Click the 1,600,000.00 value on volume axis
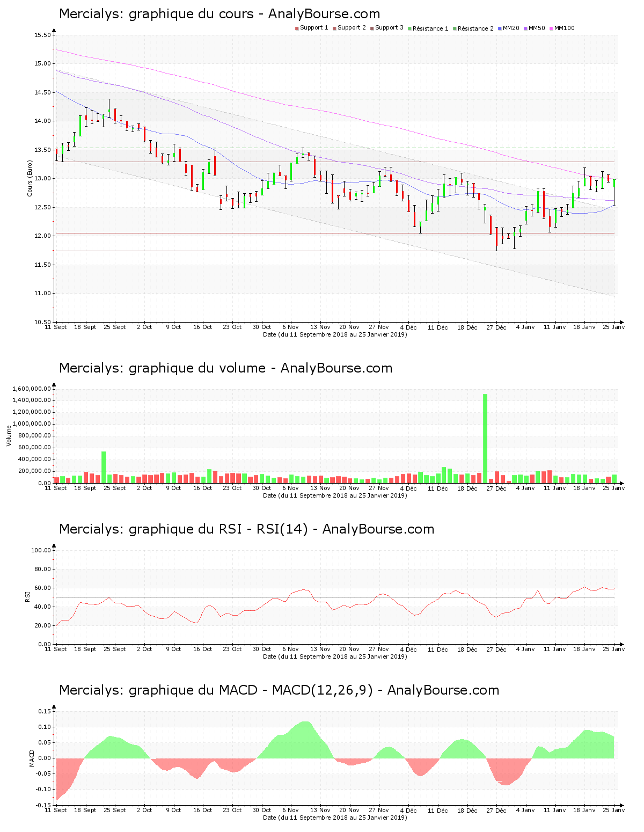644x832 pixels. 32,389
